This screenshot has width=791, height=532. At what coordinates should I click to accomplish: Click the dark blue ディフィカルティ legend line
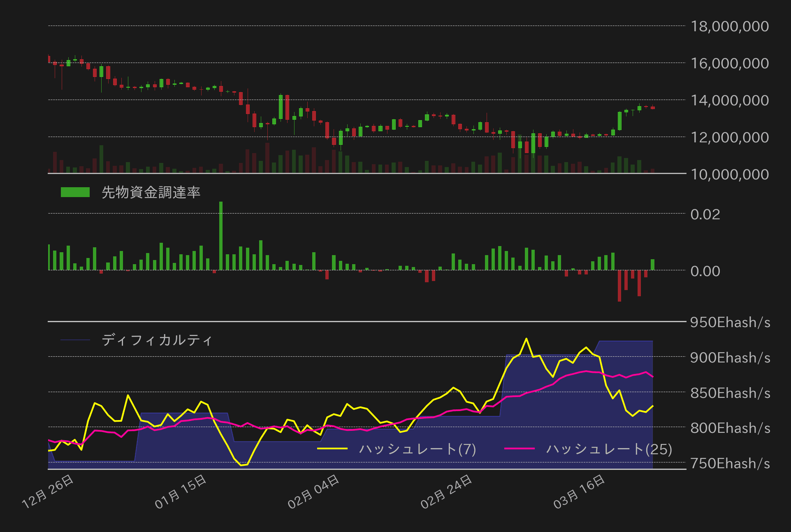pyautogui.click(x=75, y=340)
